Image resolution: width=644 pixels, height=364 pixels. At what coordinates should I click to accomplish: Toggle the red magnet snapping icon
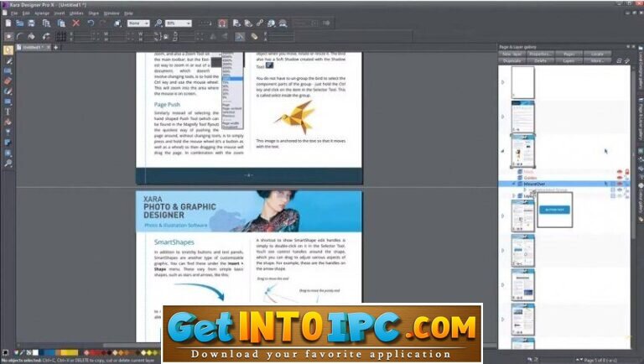[x=222, y=23]
